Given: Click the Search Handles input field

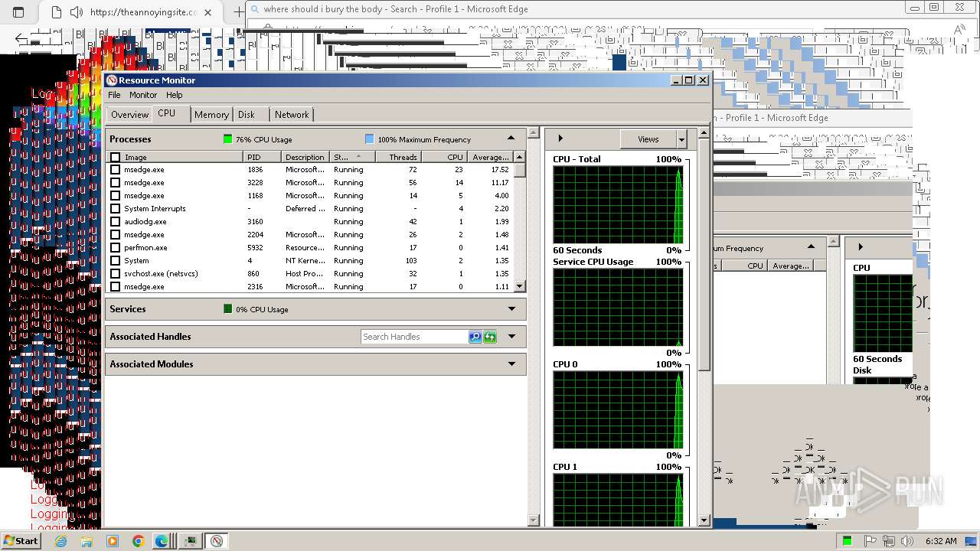Looking at the screenshot, I should [414, 337].
